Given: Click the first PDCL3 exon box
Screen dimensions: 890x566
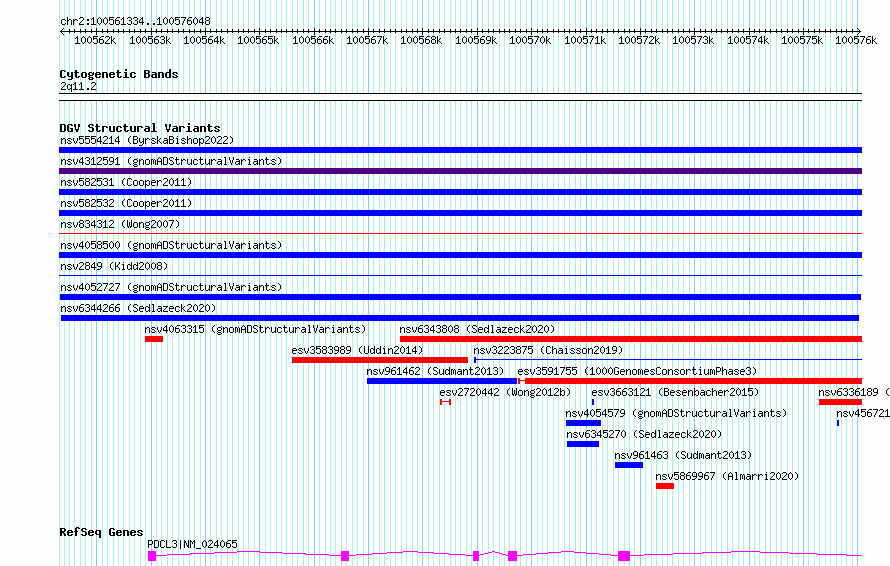Looking at the screenshot, I should pyautogui.click(x=152, y=556).
